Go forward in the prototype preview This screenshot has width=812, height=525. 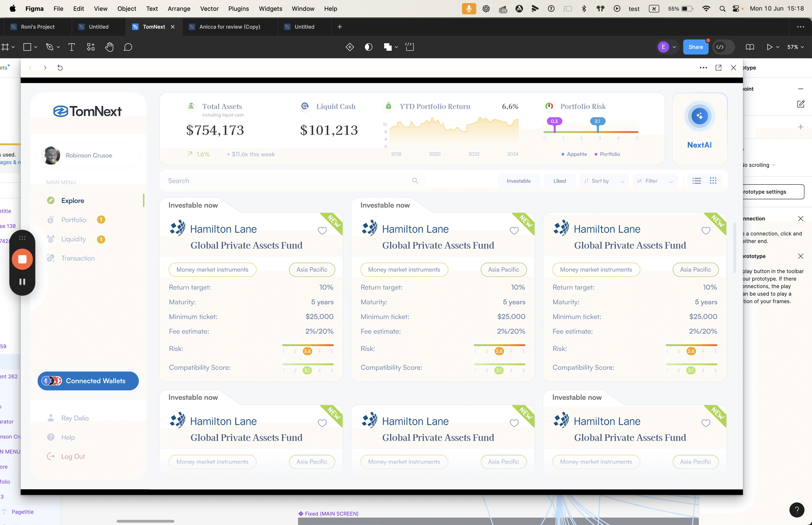[x=45, y=67]
